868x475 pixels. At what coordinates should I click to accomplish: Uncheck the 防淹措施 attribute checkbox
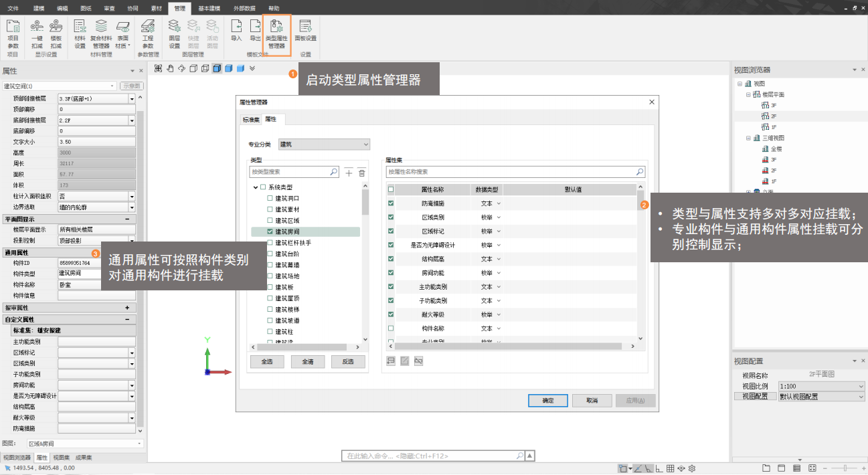pyautogui.click(x=391, y=203)
